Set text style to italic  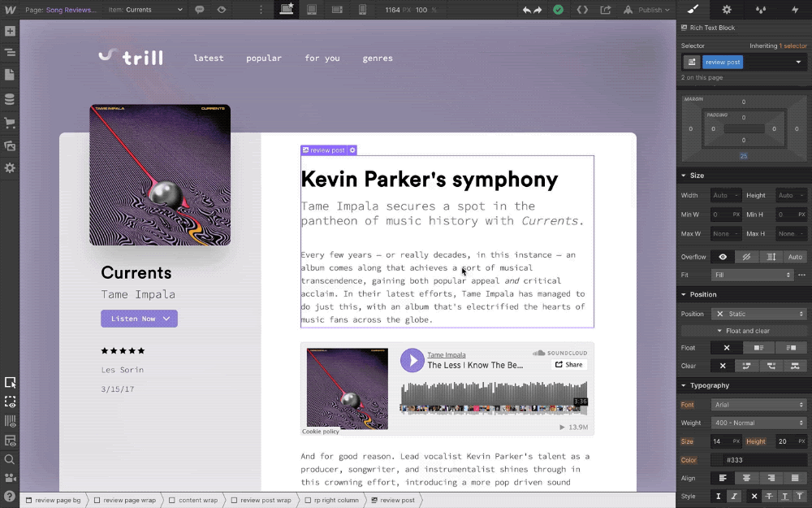point(734,497)
